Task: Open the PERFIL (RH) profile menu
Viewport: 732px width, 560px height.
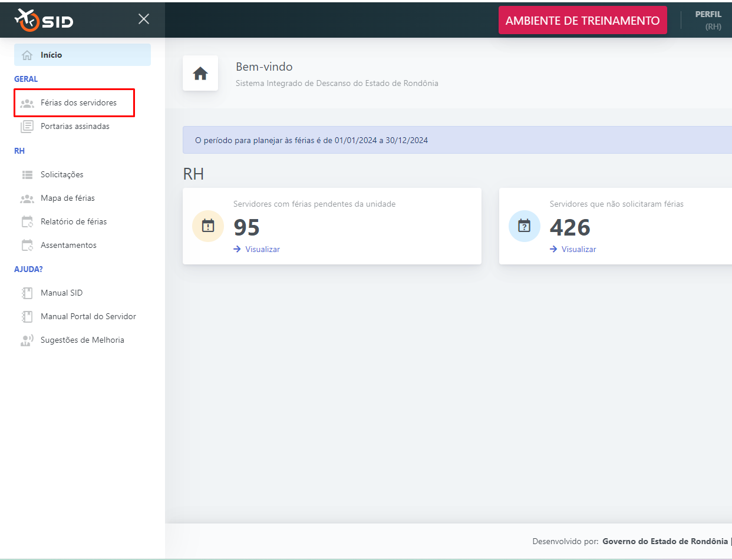Action: click(708, 21)
